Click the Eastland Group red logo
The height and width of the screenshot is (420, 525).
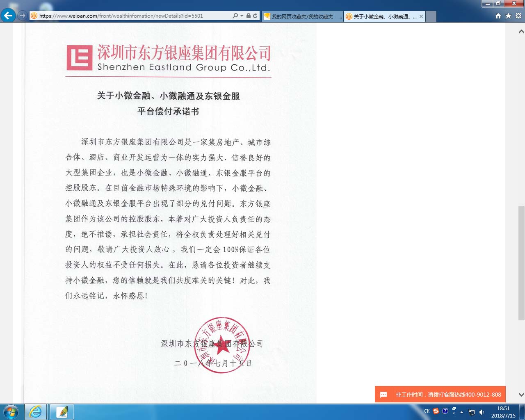pos(79,57)
